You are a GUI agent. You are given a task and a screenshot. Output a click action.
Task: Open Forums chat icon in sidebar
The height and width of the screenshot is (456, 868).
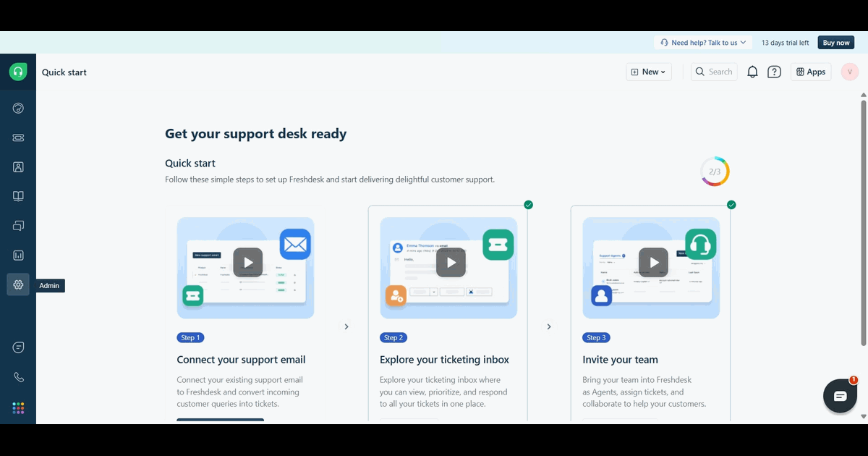point(18,226)
